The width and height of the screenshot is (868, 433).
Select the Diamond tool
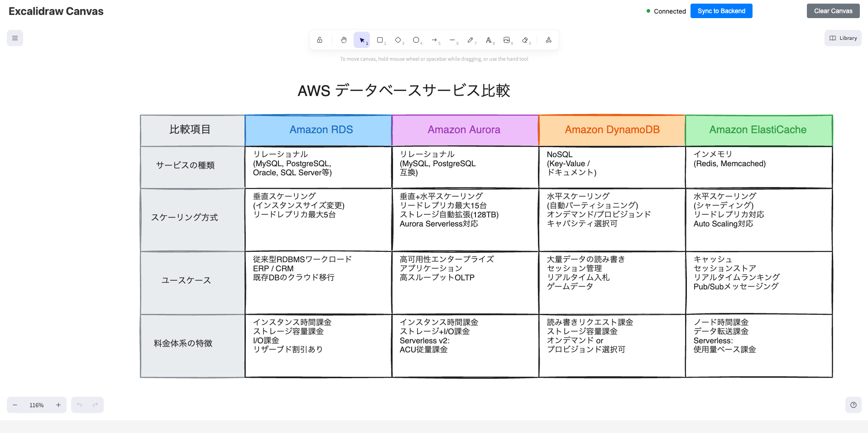click(x=398, y=40)
